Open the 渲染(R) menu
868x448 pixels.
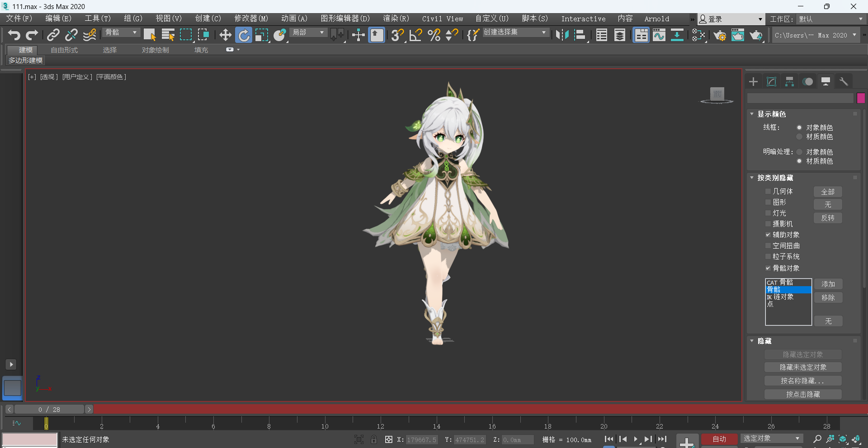[x=396, y=19]
